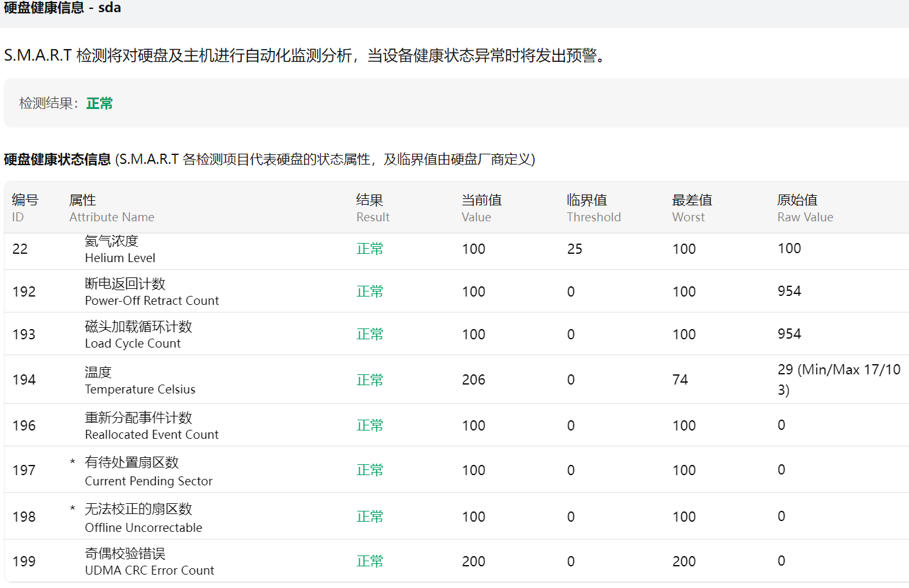The image size is (909, 588).
Task: Click ID 194 in the table
Action: pos(24,380)
